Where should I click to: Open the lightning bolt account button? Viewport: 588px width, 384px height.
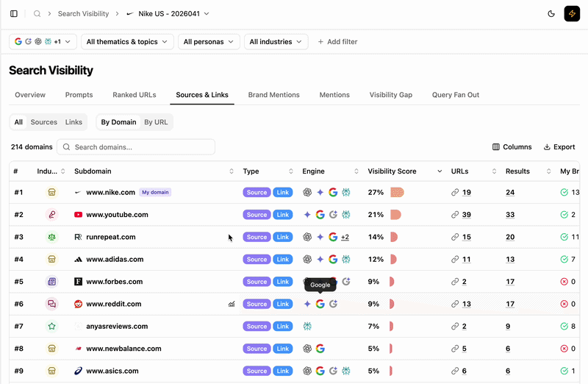(572, 13)
